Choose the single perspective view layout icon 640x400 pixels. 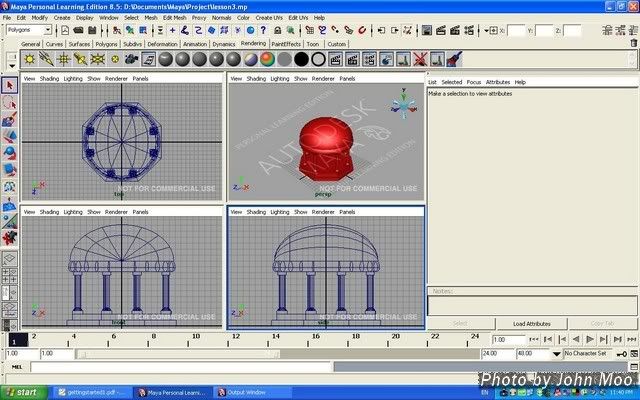coord(10,257)
